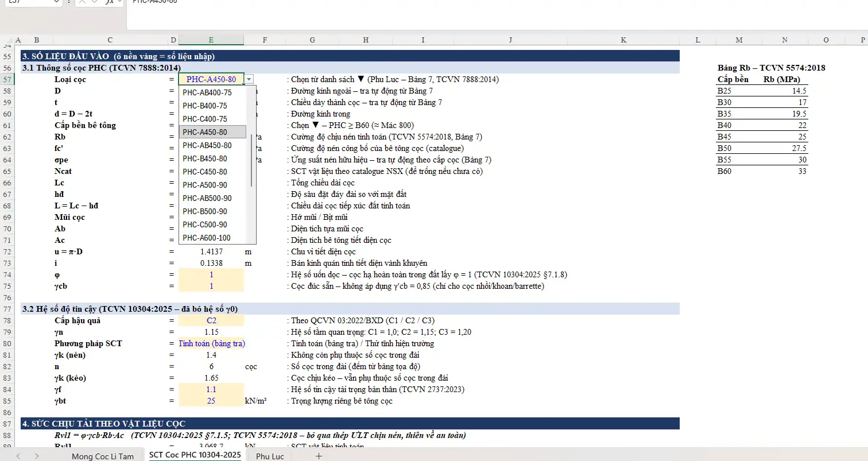Click the previous sheet navigation arrow

tap(19, 456)
